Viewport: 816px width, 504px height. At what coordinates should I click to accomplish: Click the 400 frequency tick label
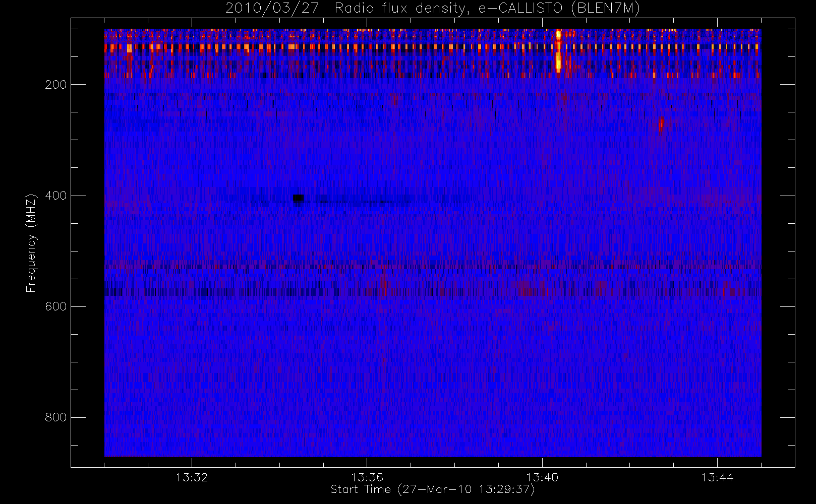pos(56,196)
